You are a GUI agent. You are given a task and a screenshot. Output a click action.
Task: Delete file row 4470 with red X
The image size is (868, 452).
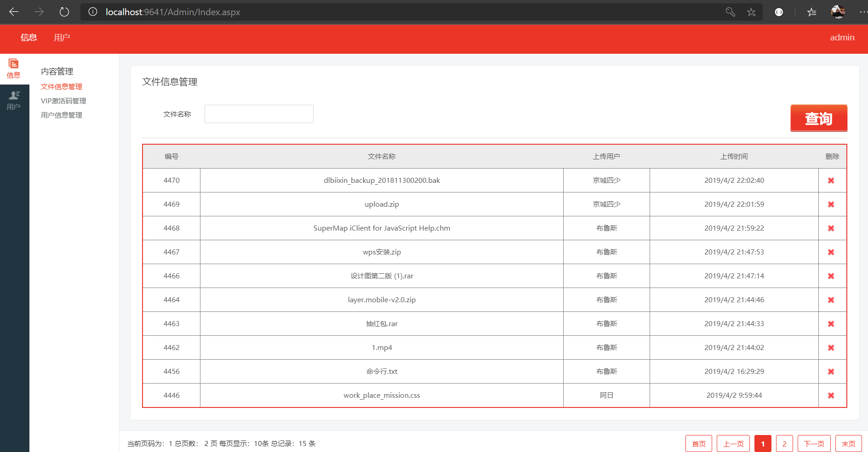(831, 181)
